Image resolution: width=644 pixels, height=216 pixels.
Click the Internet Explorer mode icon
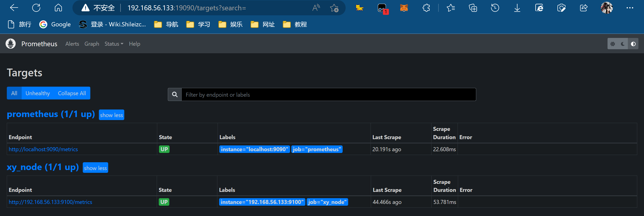tap(539, 8)
